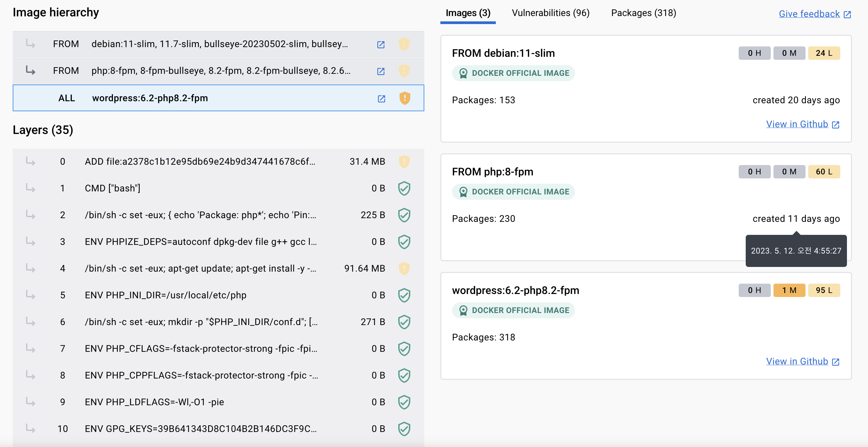Click orange warning shield on wordpress row

[404, 98]
